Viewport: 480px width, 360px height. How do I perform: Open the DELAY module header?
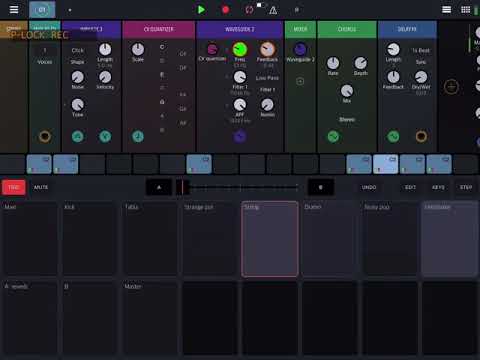pos(407,29)
